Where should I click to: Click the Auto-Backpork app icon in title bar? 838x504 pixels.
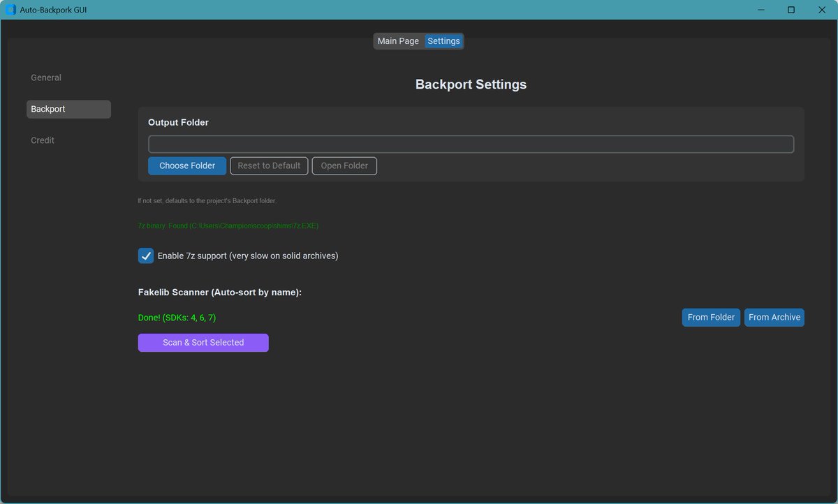10,10
